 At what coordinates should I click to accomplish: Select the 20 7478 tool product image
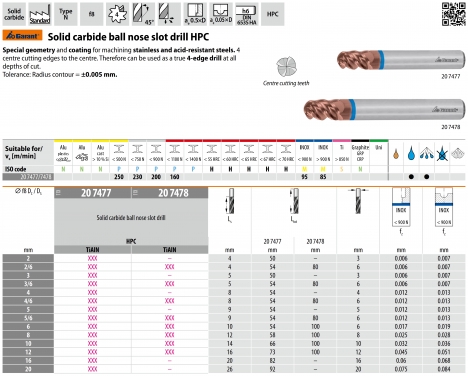click(x=384, y=109)
